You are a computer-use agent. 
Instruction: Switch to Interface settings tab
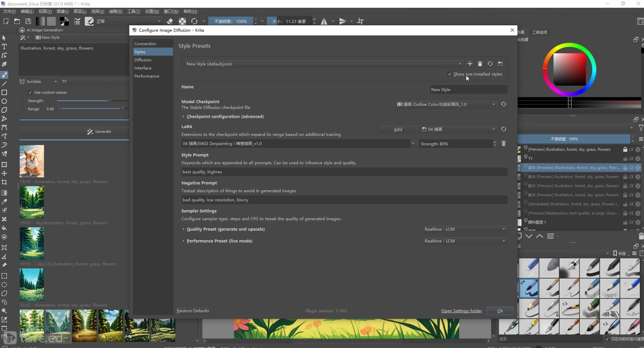pos(153,68)
